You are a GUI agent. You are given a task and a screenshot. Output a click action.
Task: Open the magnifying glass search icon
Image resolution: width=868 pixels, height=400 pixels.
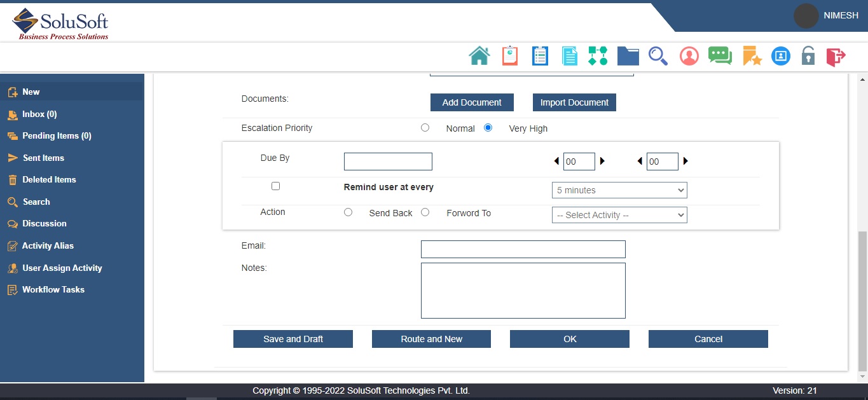tap(658, 56)
